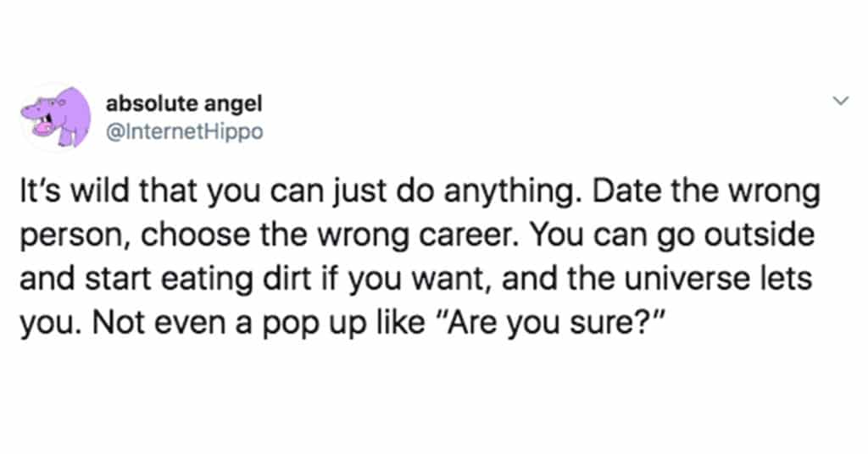
Task: Click the word "dirt" in the tweet
Action: 287,279
